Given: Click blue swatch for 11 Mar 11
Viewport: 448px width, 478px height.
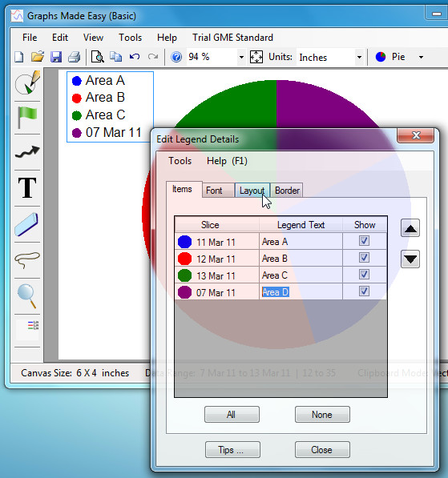Looking at the screenshot, I should pos(184,242).
